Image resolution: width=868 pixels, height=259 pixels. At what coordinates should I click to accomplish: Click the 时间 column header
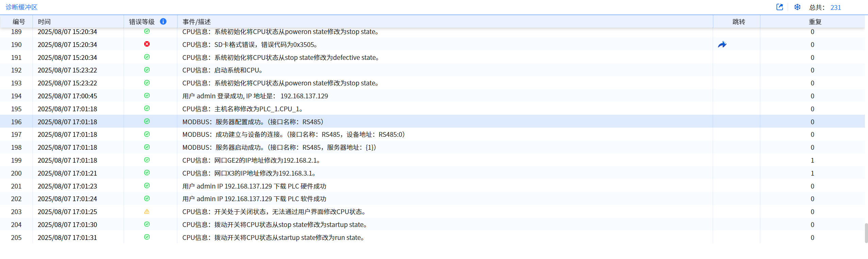[44, 22]
